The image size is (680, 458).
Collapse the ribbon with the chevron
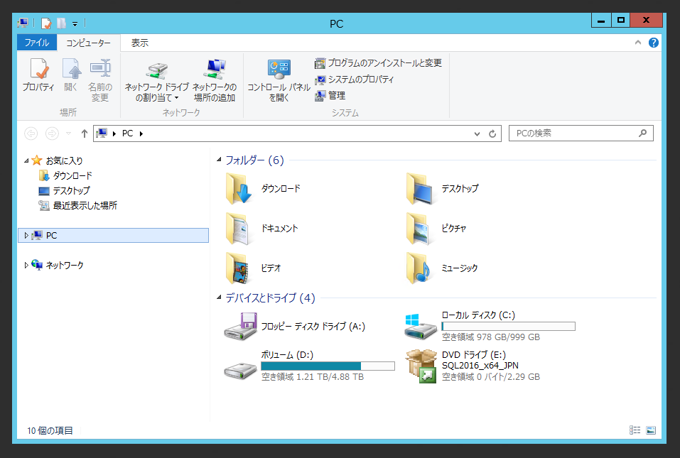638,43
